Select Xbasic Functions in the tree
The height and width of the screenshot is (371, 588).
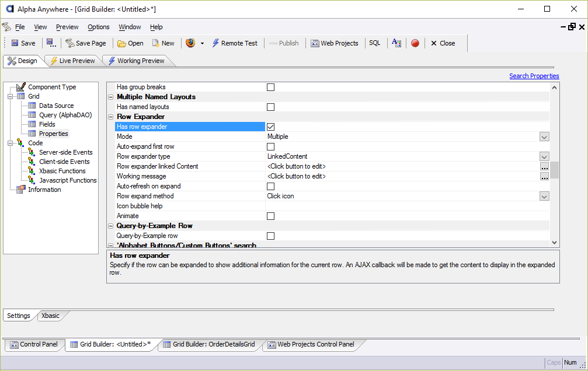click(x=62, y=171)
